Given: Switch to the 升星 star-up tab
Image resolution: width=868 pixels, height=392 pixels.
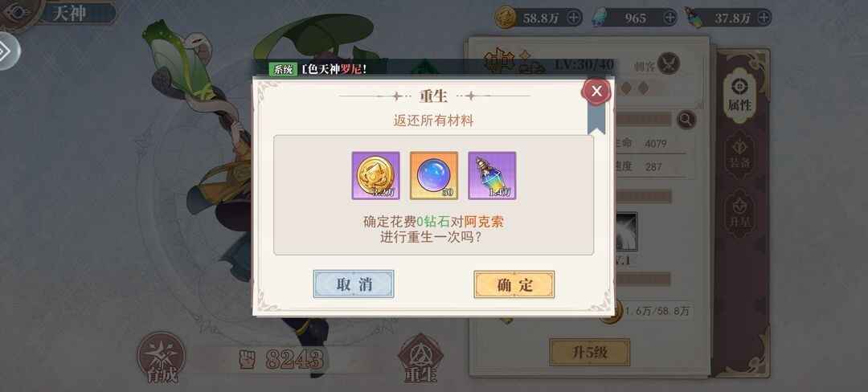Looking at the screenshot, I should click(740, 213).
